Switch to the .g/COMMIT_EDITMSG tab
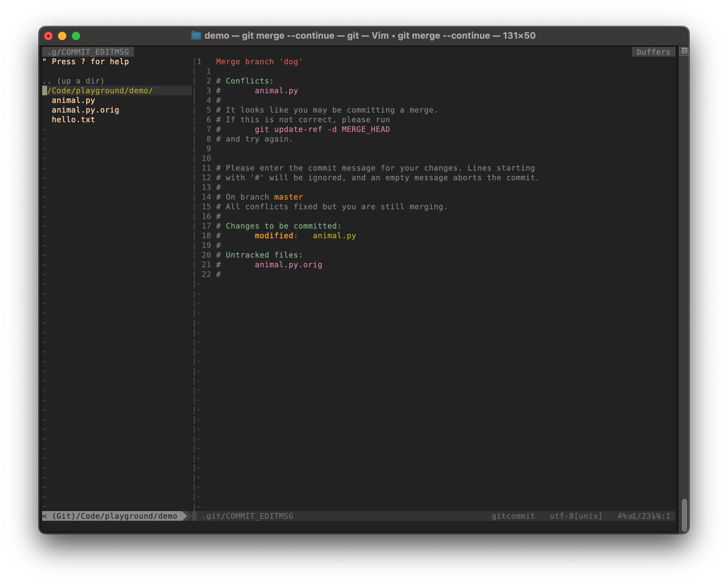Screen dimensions: 728x585 click(88, 52)
